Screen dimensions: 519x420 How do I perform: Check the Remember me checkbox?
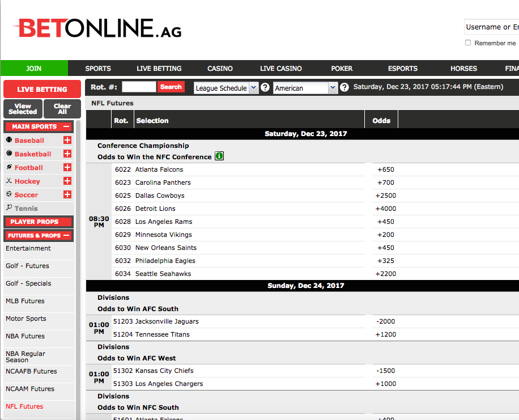pyautogui.click(x=468, y=43)
